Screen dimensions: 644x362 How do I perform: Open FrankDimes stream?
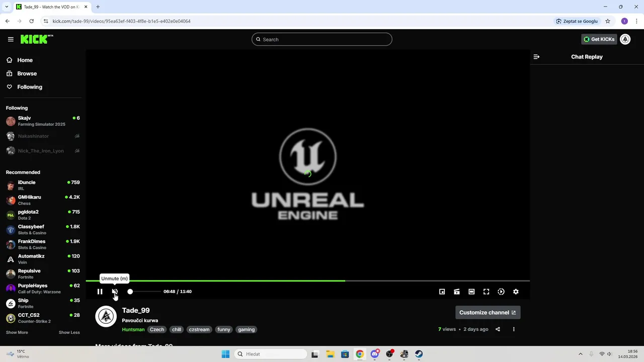43,244
